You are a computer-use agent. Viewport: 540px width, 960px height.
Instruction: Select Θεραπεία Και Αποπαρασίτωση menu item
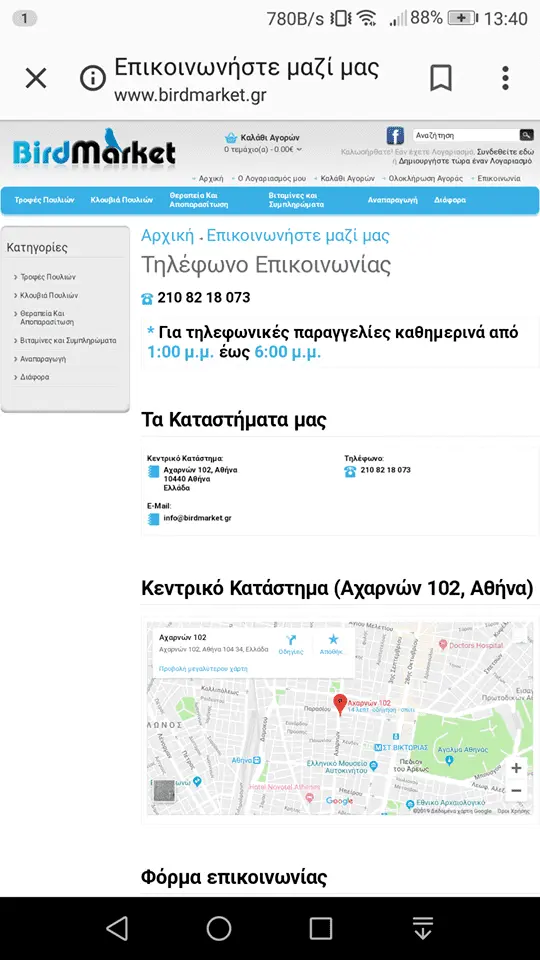click(x=199, y=200)
